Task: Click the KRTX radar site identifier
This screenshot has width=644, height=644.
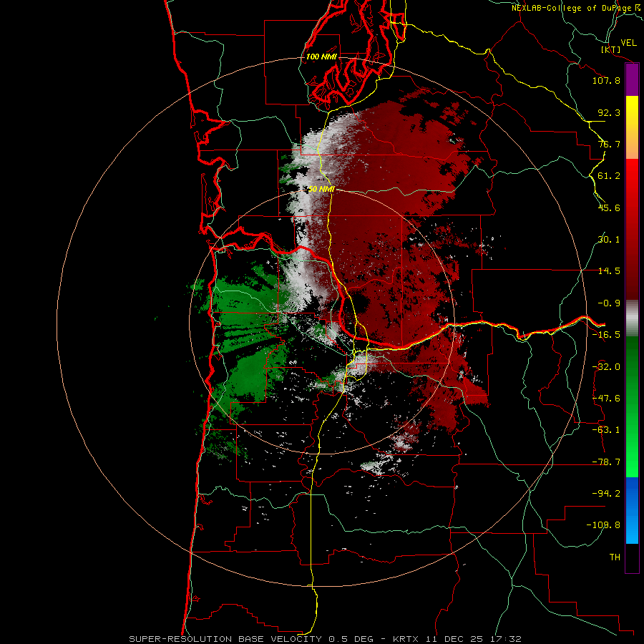Action: pyautogui.click(x=406, y=639)
